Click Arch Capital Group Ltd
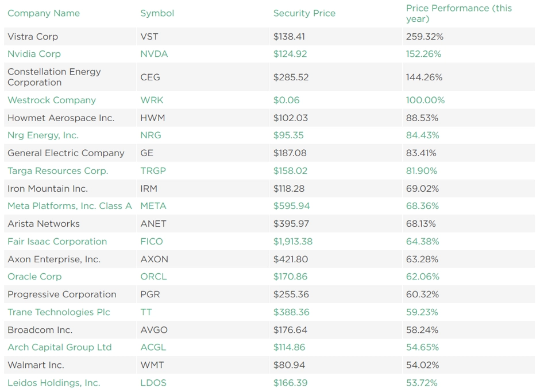Viewport: 540px width, 392px height. [x=60, y=347]
